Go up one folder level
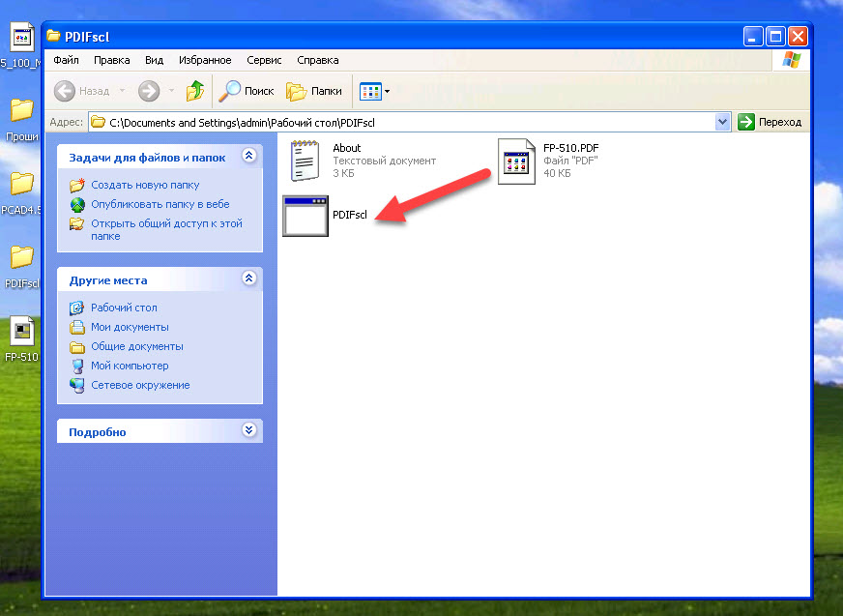Image resolution: width=843 pixels, height=616 pixels. click(195, 91)
